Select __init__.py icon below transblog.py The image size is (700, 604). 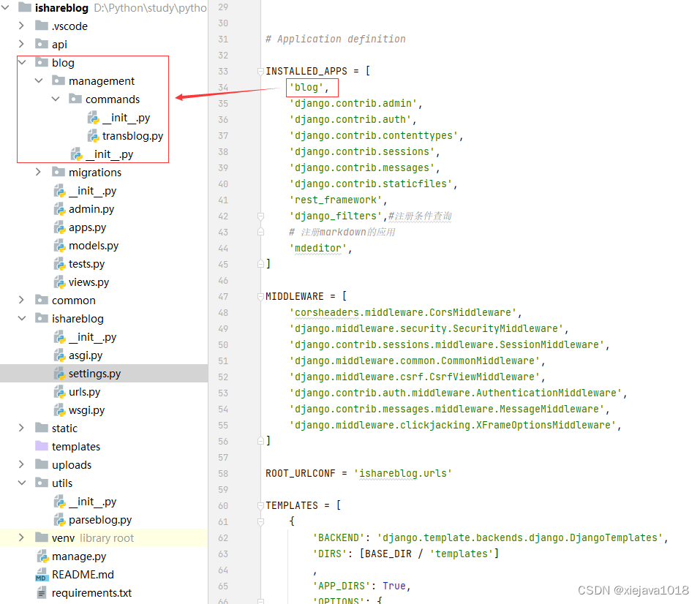click(77, 154)
